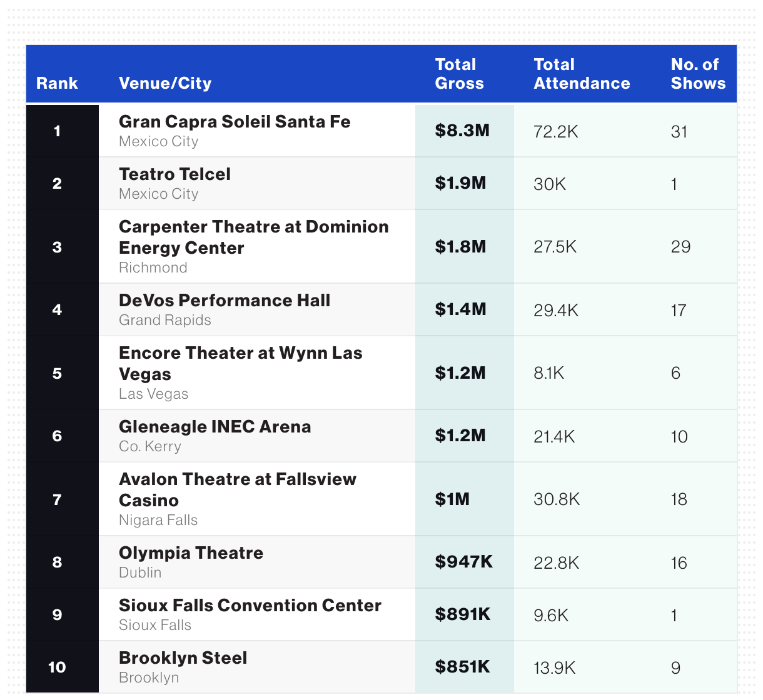Screen dimensions: 763x700
Task: Select the "29.4K" attendance figure
Action: pyautogui.click(x=556, y=310)
